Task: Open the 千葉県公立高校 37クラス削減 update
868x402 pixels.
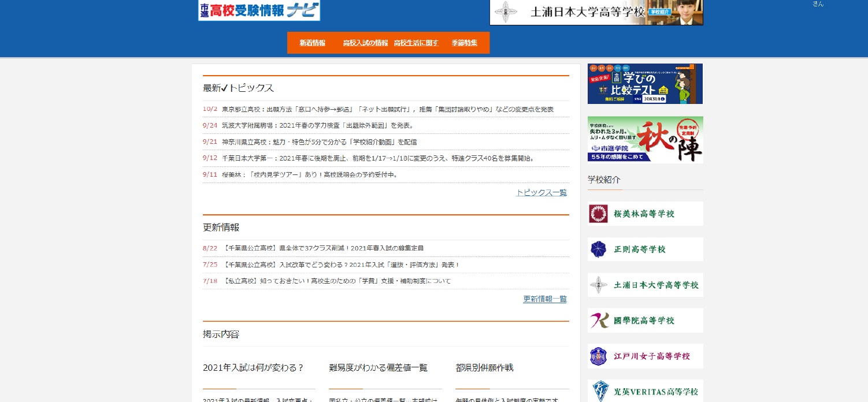Action: point(323,248)
